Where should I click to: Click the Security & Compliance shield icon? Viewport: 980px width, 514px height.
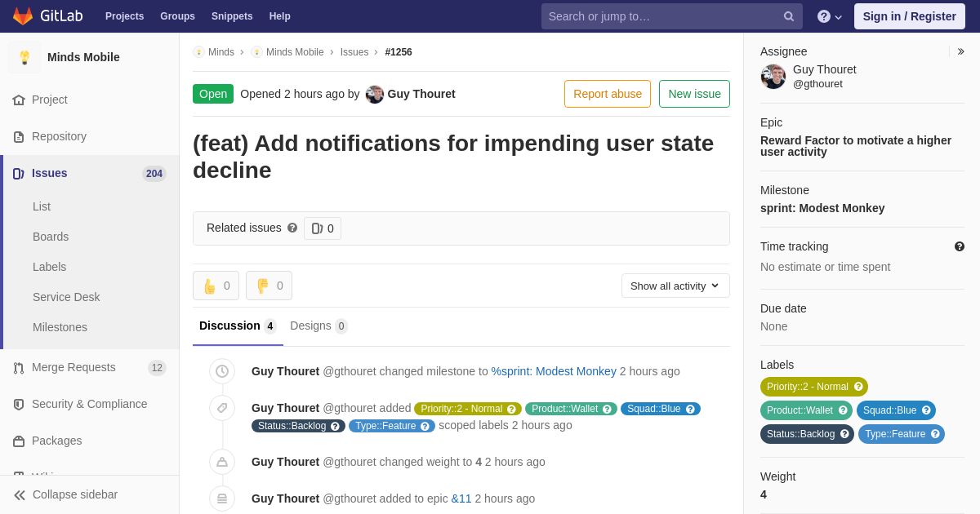click(x=19, y=404)
